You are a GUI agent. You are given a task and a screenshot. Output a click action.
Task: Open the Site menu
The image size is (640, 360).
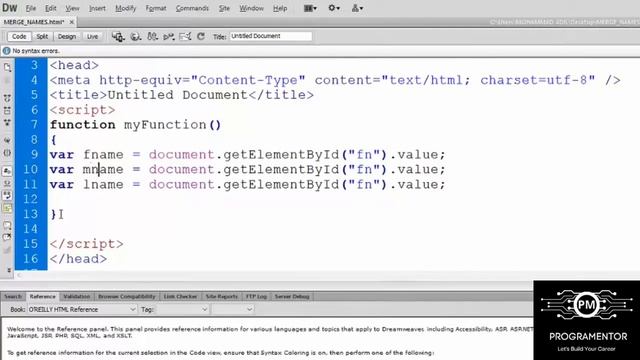point(224,8)
